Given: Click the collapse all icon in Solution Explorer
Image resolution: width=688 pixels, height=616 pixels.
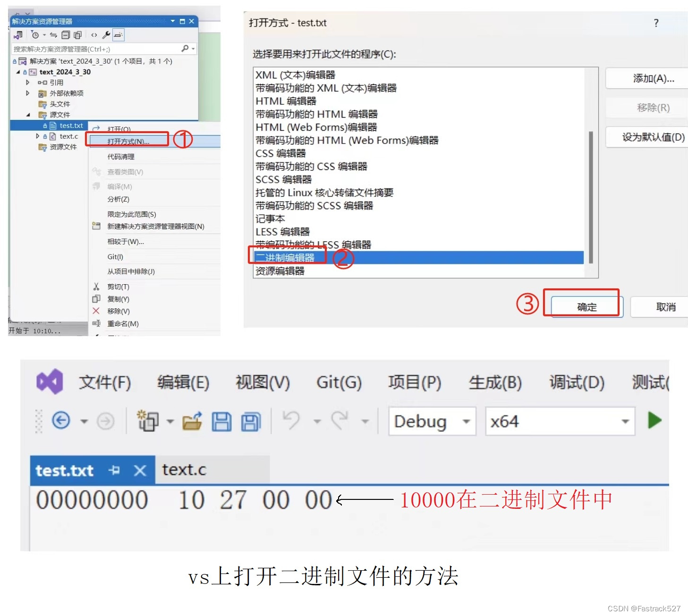Looking at the screenshot, I should 66,35.
